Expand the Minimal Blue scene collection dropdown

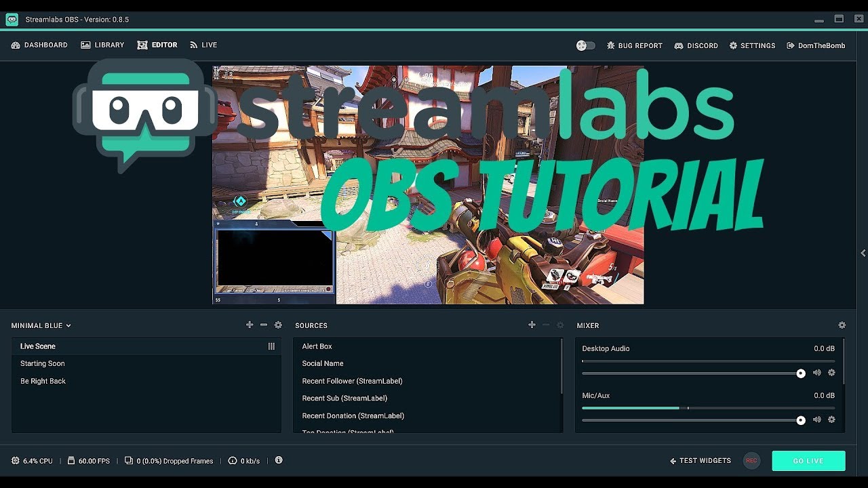[41, 326]
